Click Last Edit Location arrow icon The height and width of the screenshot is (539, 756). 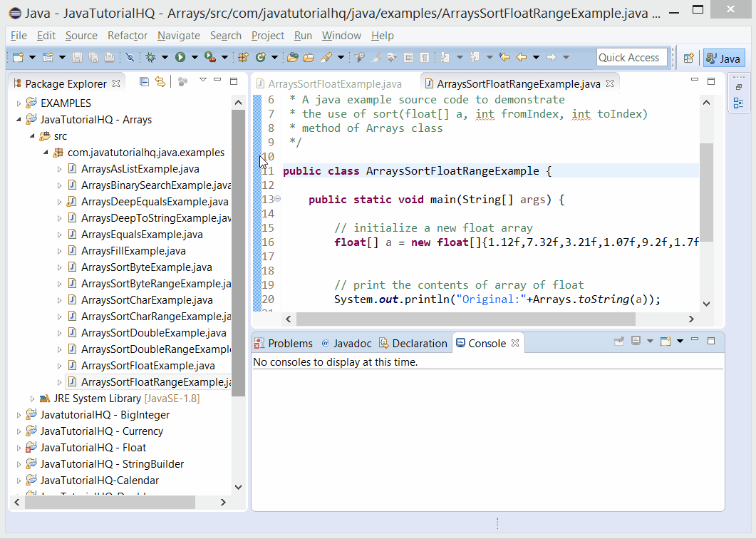pyautogui.click(x=504, y=58)
